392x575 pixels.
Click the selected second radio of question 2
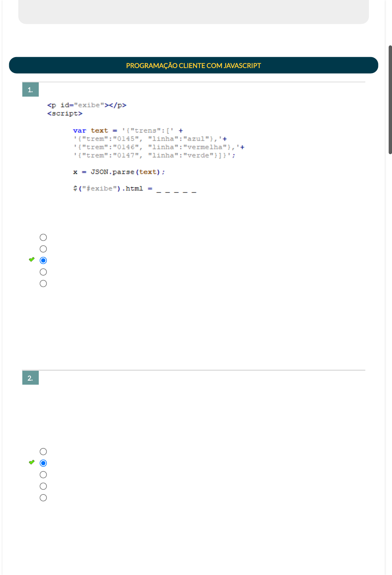point(43,463)
